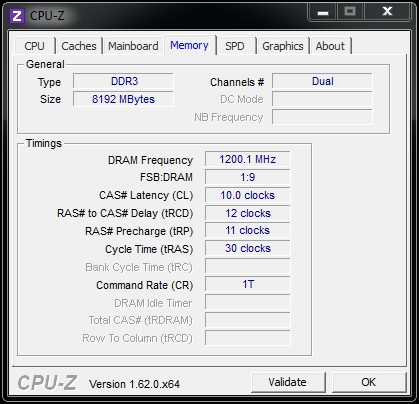This screenshot has height=404, width=419.
Task: Click the Cycle Time (tRAS) label
Action: pos(149,249)
